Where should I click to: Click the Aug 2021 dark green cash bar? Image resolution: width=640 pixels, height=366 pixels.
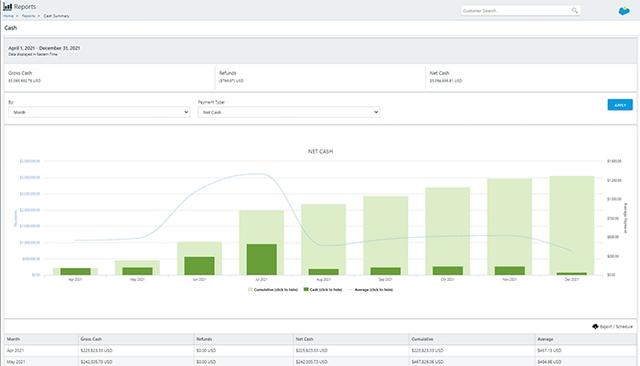(x=324, y=272)
